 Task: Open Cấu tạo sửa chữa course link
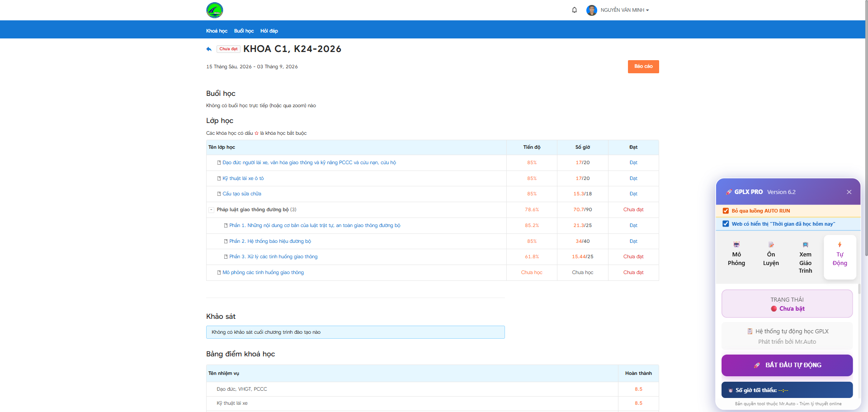click(242, 194)
